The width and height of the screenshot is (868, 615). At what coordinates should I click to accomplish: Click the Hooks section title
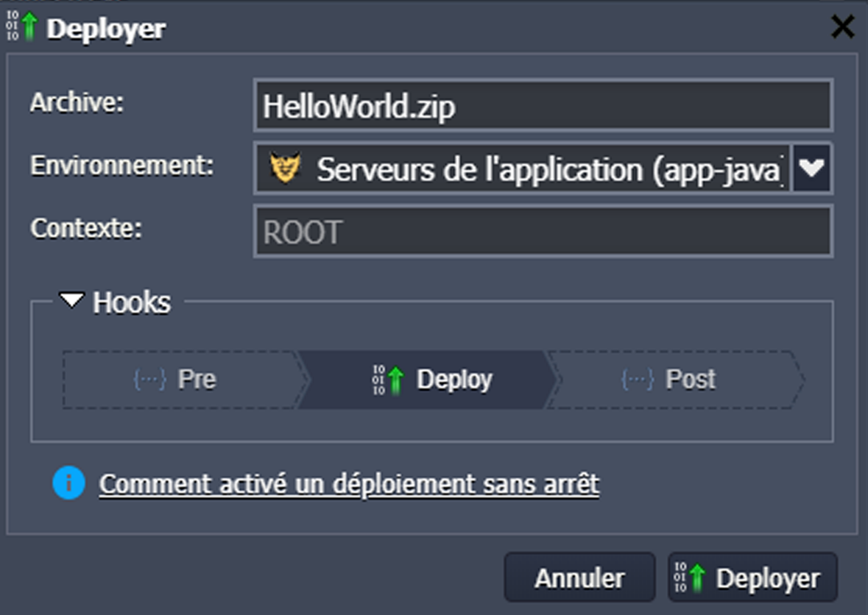tap(132, 302)
